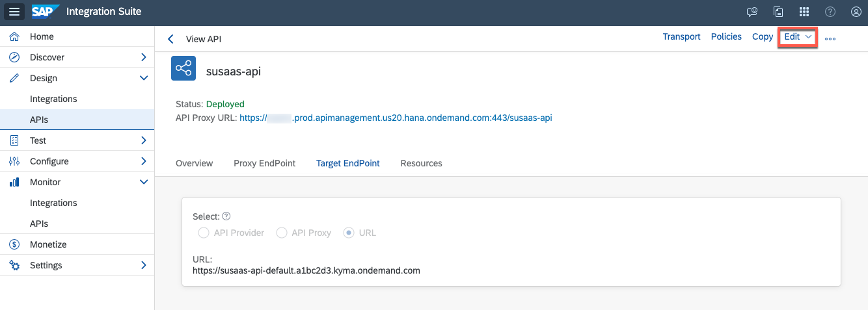Viewport: 868px width, 310px height.
Task: Open the documents copy icon in header
Action: 778,12
